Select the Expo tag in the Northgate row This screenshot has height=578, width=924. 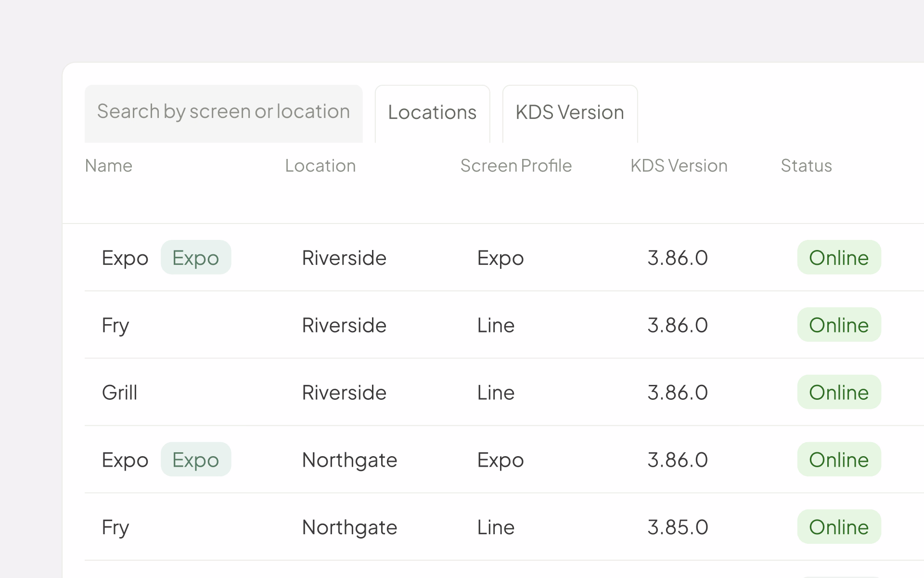point(196,460)
